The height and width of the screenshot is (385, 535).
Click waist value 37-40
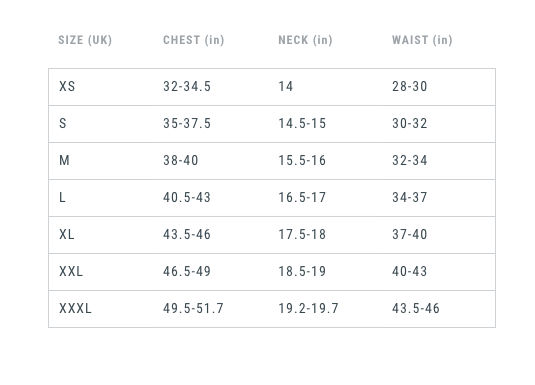(x=409, y=234)
